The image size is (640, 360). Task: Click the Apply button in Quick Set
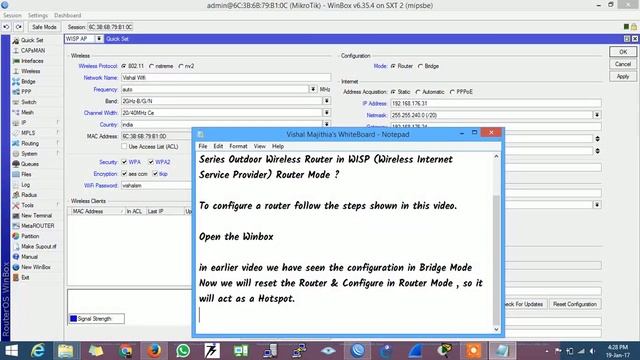623,76
